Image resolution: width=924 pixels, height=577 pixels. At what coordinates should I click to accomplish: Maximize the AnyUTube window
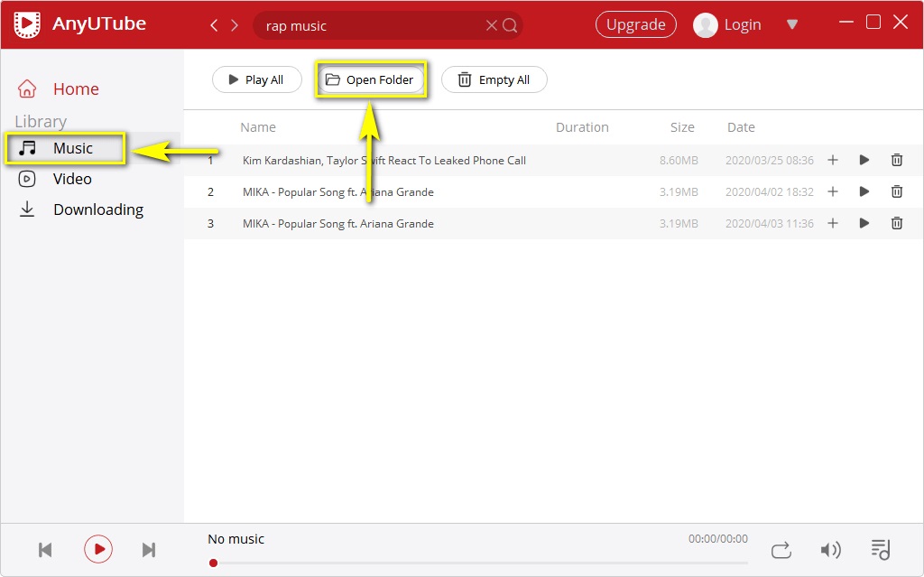[x=873, y=23]
